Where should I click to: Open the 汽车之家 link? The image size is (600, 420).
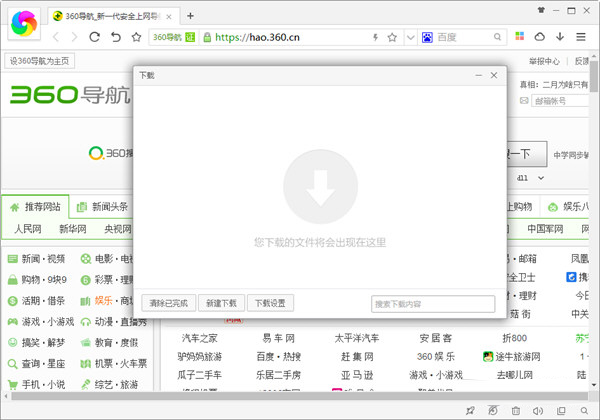199,338
